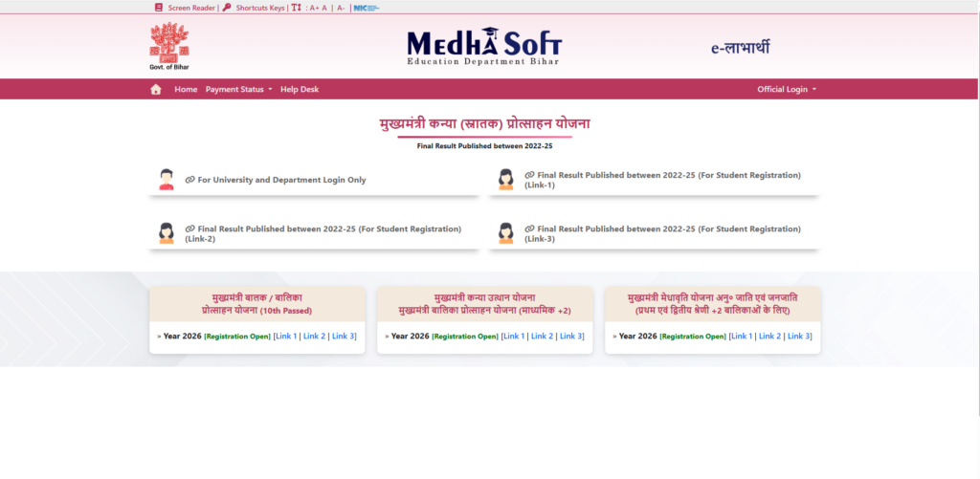Viewport: 980px width, 479px height.
Task: Click the Medha Soft logo
Action: coord(484,46)
